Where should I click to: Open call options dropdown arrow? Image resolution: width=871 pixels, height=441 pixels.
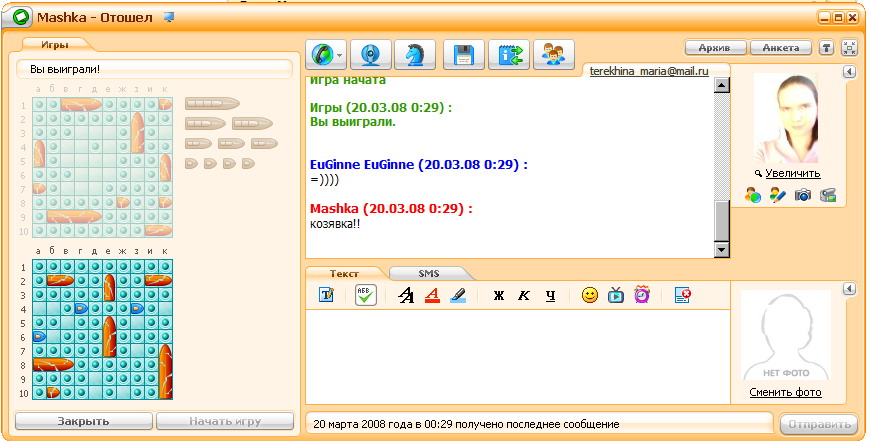click(340, 55)
